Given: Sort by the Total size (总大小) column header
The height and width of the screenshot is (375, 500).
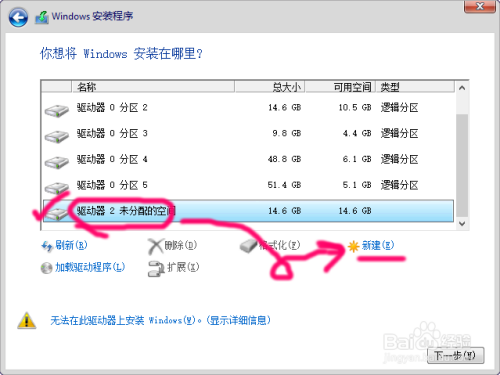Looking at the screenshot, I should tap(270, 87).
